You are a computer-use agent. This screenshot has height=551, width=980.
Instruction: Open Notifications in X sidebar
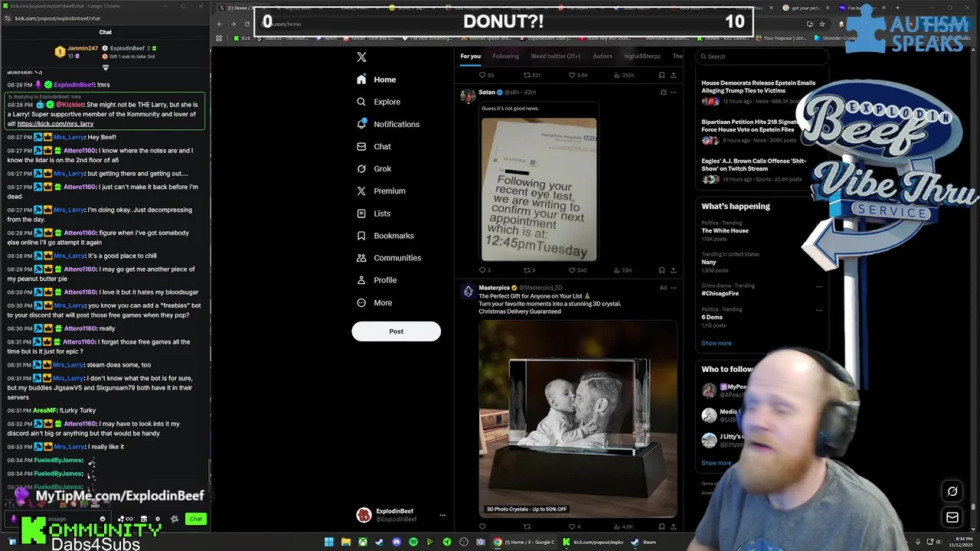tap(387, 124)
